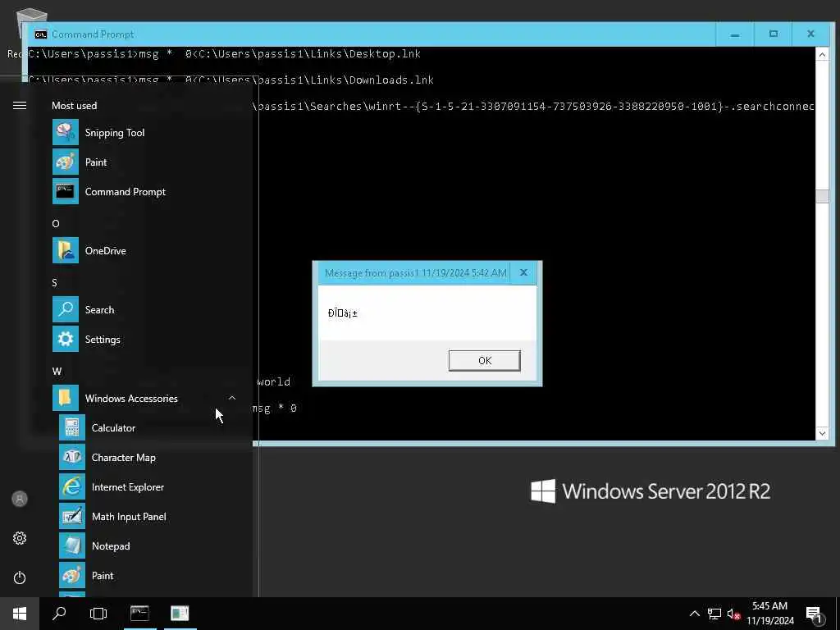Jump to letter S section header
This screenshot has width=840, height=630.
55,282
